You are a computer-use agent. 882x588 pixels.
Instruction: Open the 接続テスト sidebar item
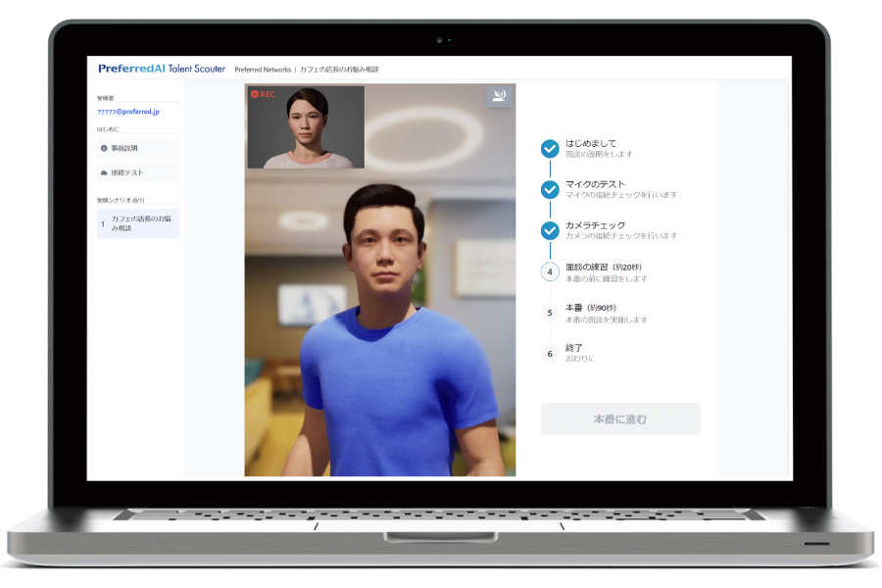point(137,172)
